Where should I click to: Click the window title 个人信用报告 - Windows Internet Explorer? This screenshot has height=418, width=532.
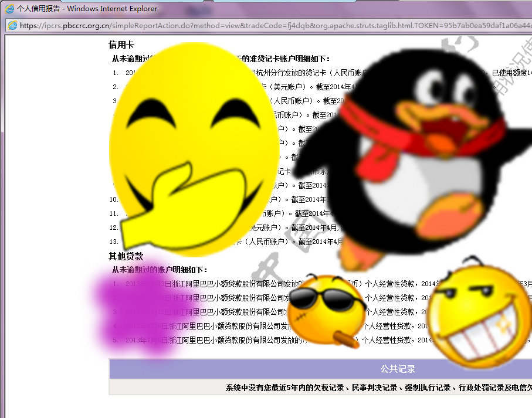[87, 8]
